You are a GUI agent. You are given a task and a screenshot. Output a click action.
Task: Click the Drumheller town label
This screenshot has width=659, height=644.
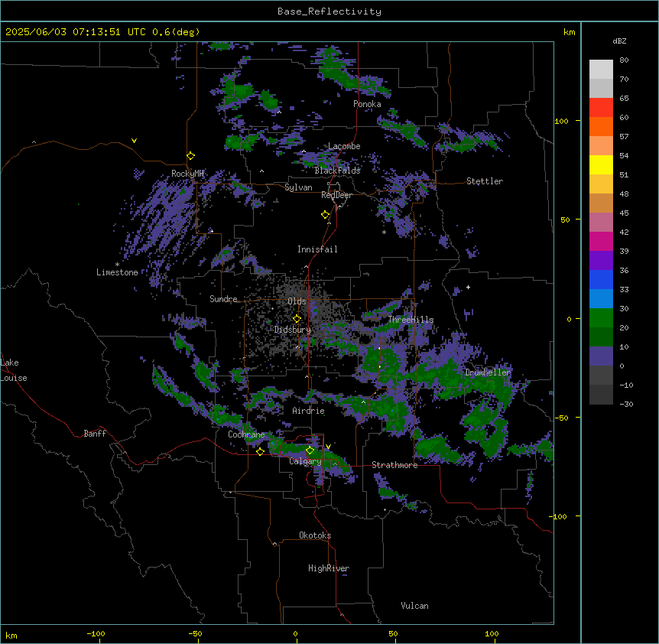[x=488, y=372]
